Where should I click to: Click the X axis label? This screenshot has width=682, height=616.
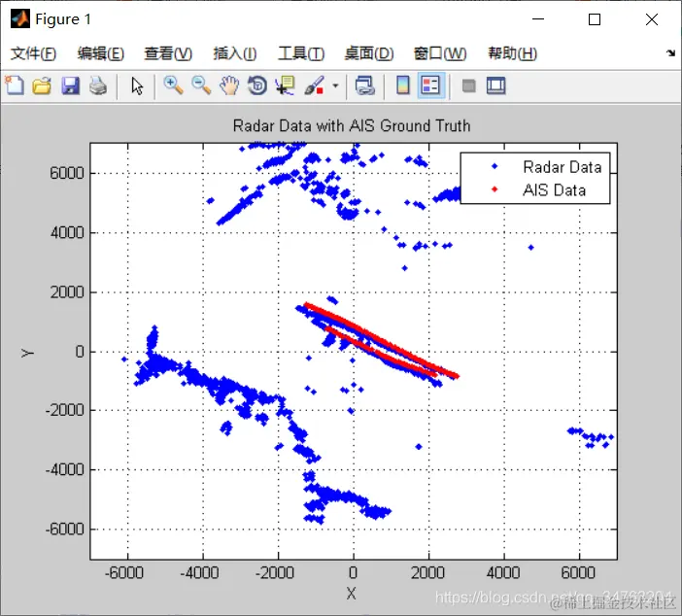pos(352,594)
